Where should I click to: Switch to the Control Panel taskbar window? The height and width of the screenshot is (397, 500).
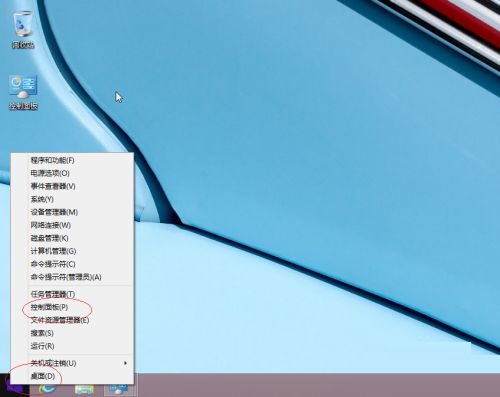(119, 389)
